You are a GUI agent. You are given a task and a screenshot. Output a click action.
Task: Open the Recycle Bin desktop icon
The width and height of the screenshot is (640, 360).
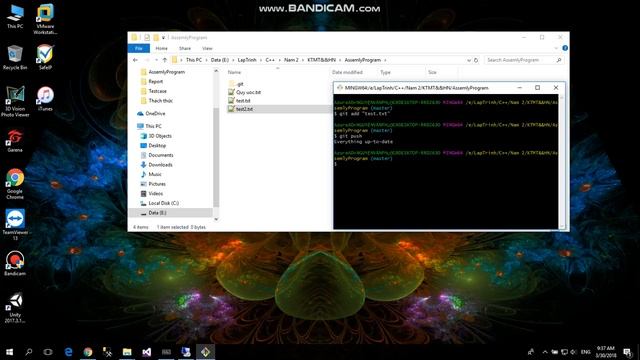pos(15,57)
